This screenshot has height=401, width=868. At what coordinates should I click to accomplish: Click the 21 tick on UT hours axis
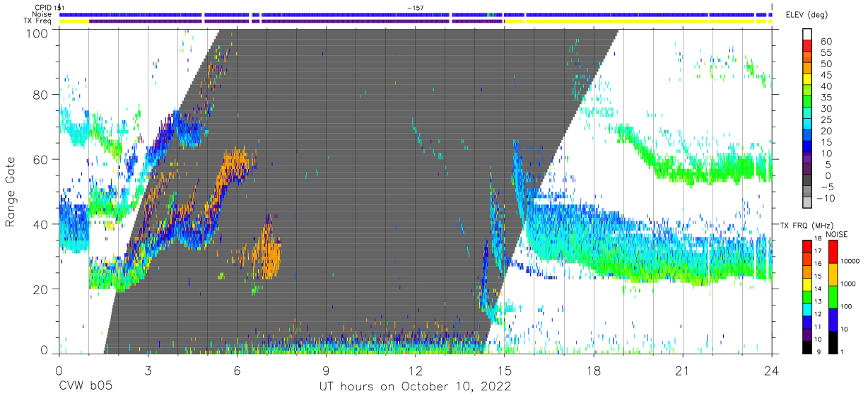[682, 371]
